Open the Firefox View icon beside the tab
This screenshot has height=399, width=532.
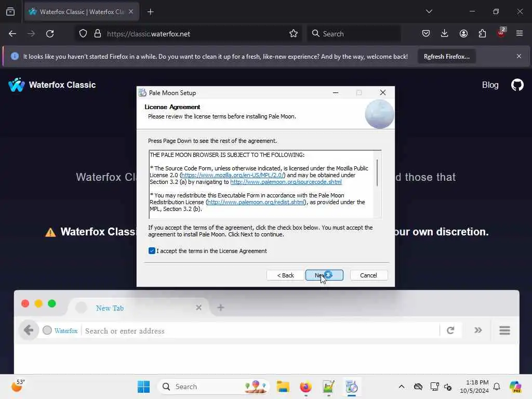click(x=10, y=11)
